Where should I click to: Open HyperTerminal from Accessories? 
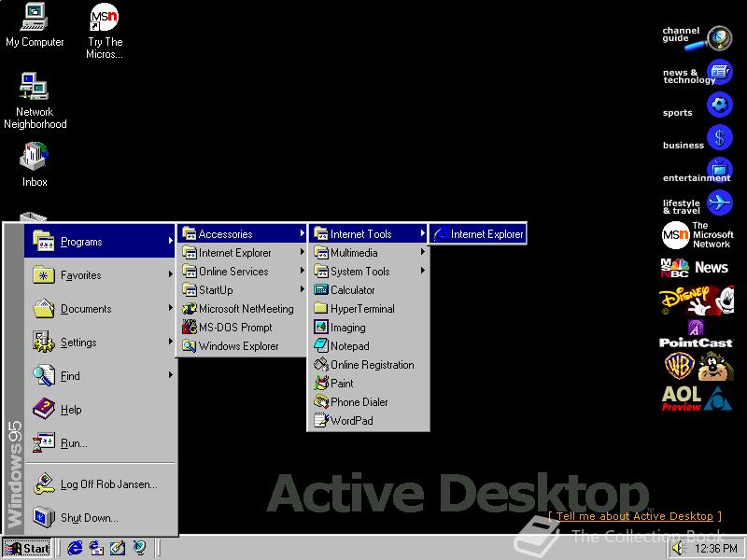[x=369, y=309]
